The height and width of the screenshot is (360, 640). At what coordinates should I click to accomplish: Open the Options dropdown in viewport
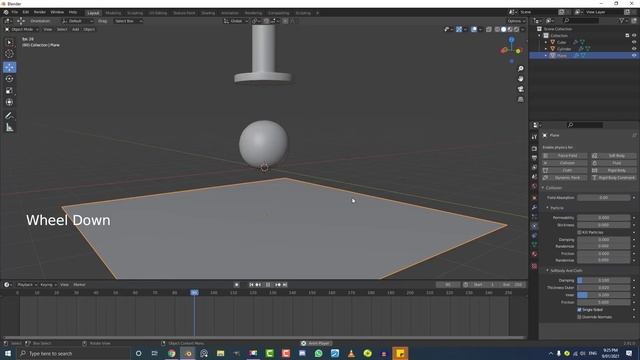click(516, 21)
